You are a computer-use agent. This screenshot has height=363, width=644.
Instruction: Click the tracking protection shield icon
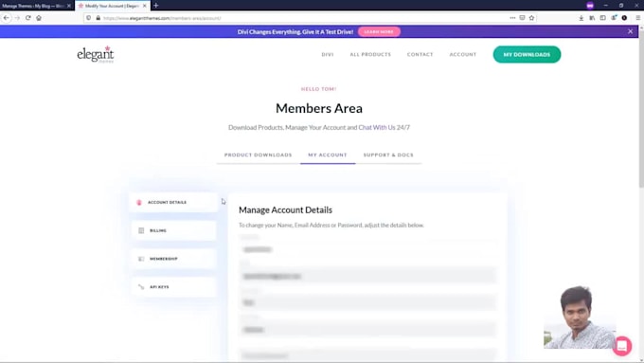click(x=89, y=18)
